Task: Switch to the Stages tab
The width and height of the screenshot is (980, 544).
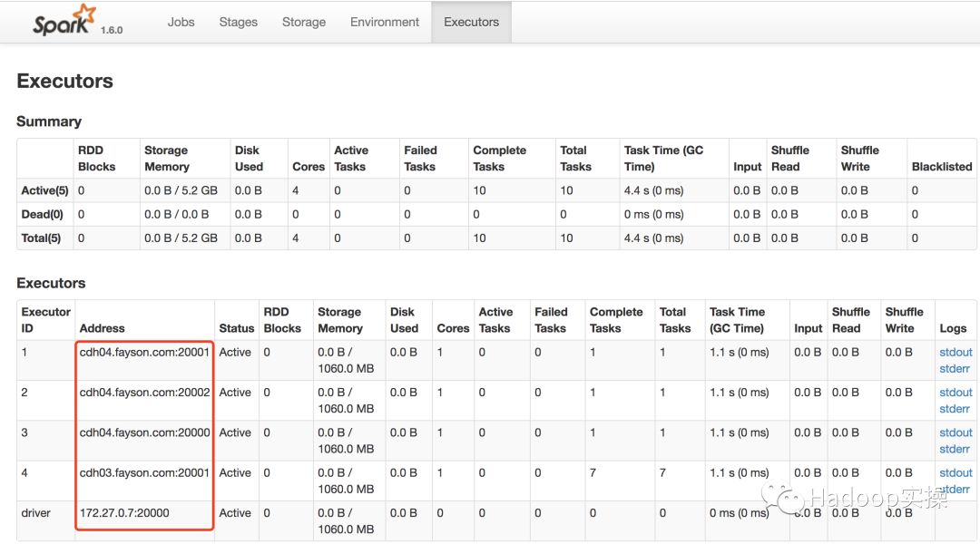Action: pyautogui.click(x=238, y=22)
